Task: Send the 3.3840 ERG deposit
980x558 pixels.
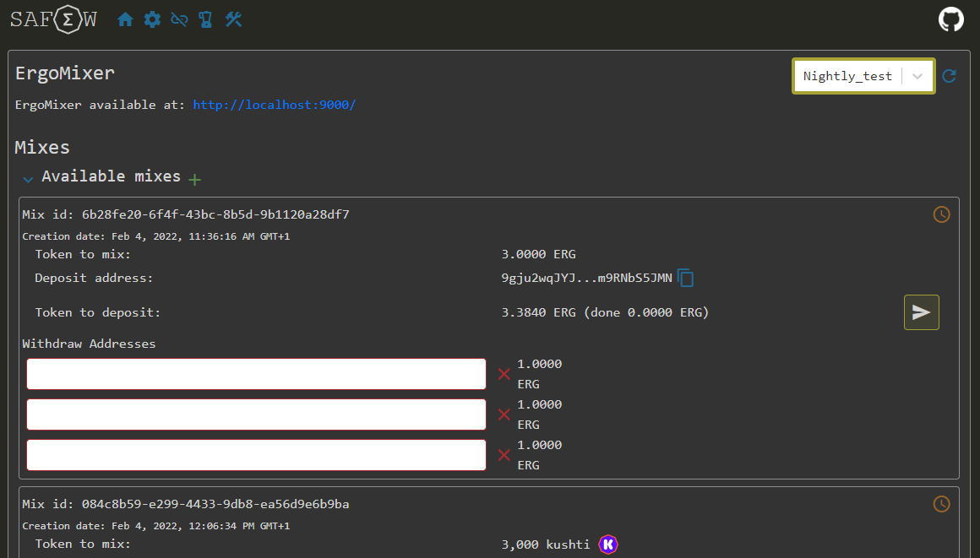Action: point(921,312)
